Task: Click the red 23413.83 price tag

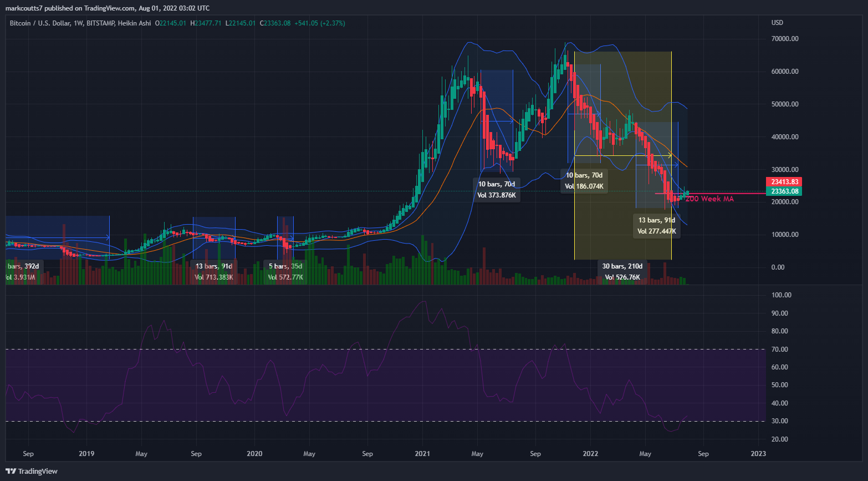Action: click(784, 182)
